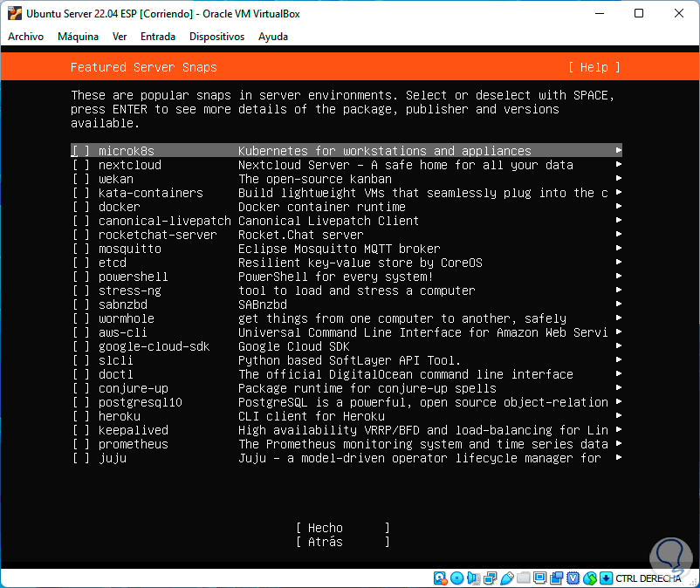
Task: Click the keepalived snap name
Action: click(133, 430)
